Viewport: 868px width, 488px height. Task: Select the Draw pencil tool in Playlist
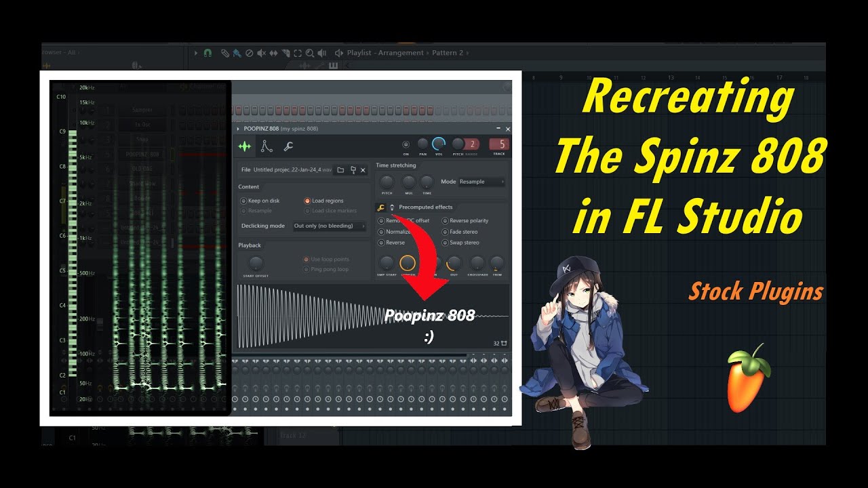(225, 53)
